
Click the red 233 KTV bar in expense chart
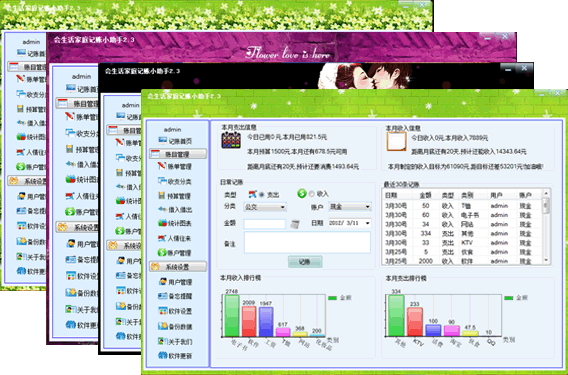415,322
